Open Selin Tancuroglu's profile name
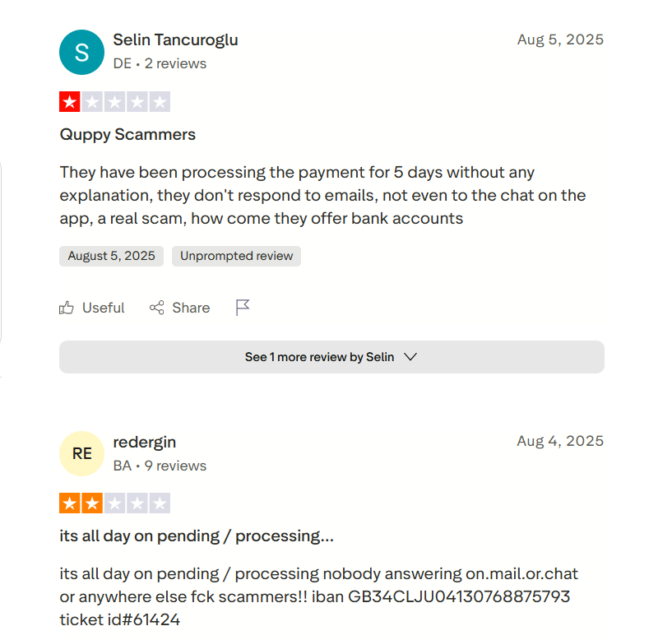This screenshot has width=672, height=640. click(175, 39)
